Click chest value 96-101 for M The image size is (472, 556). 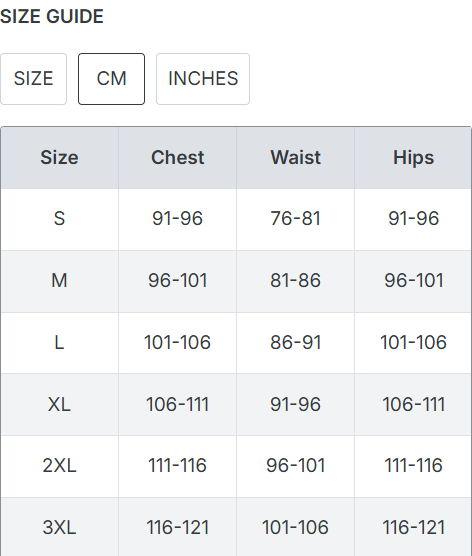[178, 280]
